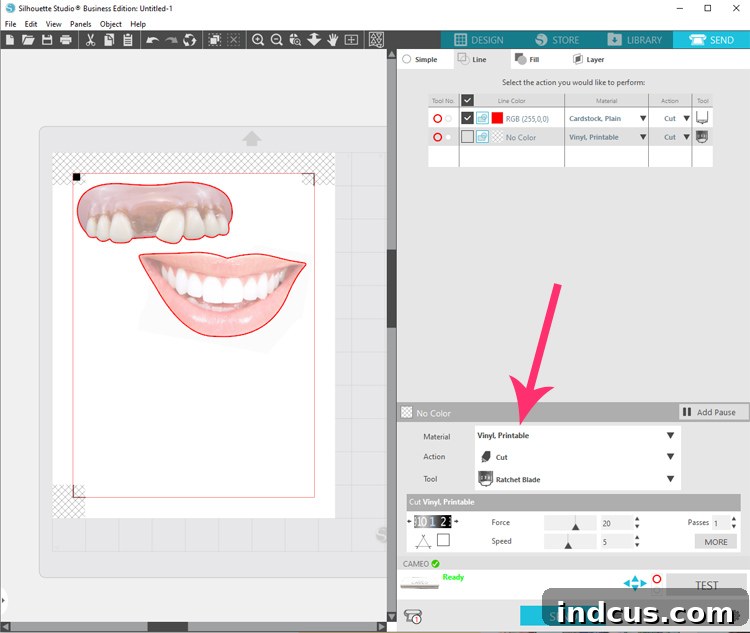
Task: Expand the Tool Ratchet Blade dropdown
Action: point(670,479)
